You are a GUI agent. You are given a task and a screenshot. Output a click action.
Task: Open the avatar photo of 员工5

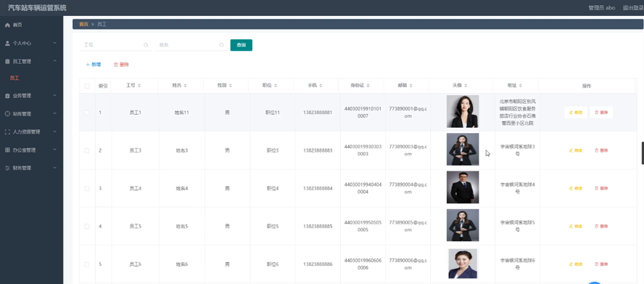[463, 225]
